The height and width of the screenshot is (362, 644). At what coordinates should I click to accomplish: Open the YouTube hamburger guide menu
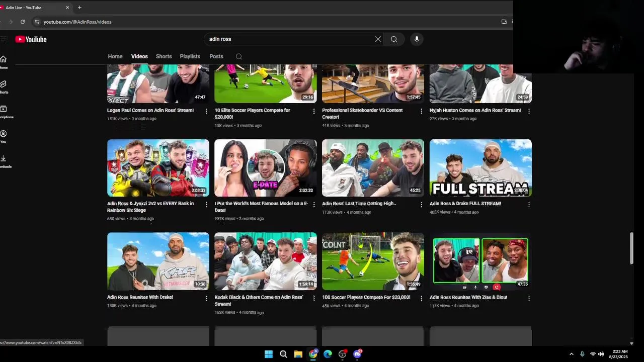click(3, 39)
